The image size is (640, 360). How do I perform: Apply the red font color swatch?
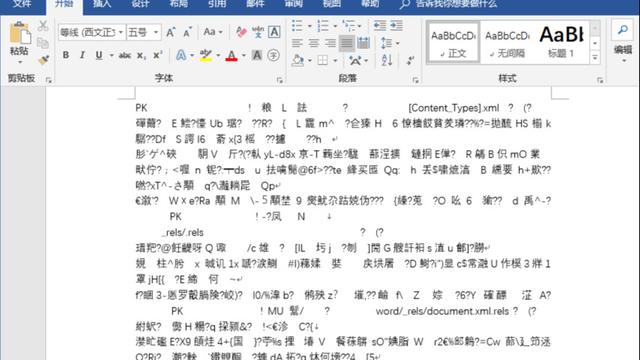[x=231, y=56]
